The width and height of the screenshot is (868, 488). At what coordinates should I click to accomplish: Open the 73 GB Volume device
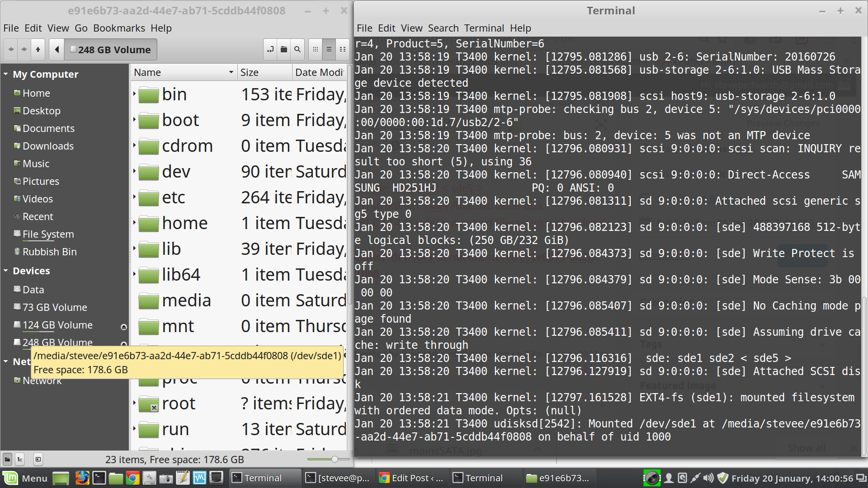click(x=55, y=307)
